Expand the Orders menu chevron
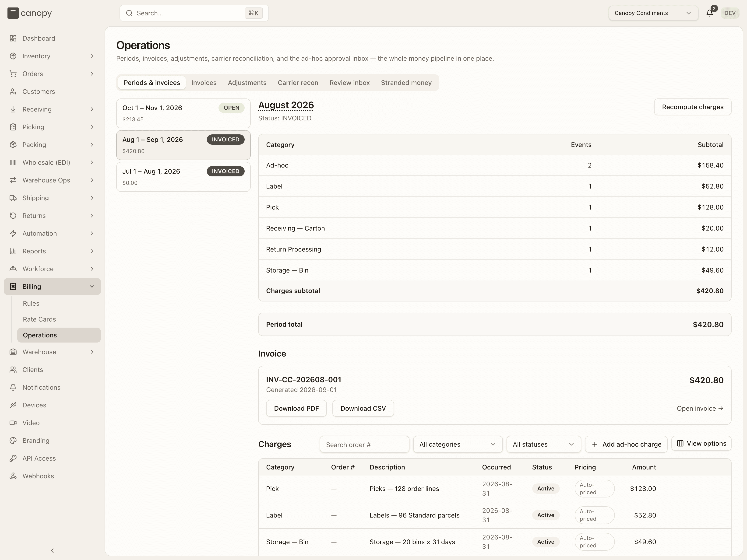The height and width of the screenshot is (560, 747). click(x=92, y=73)
